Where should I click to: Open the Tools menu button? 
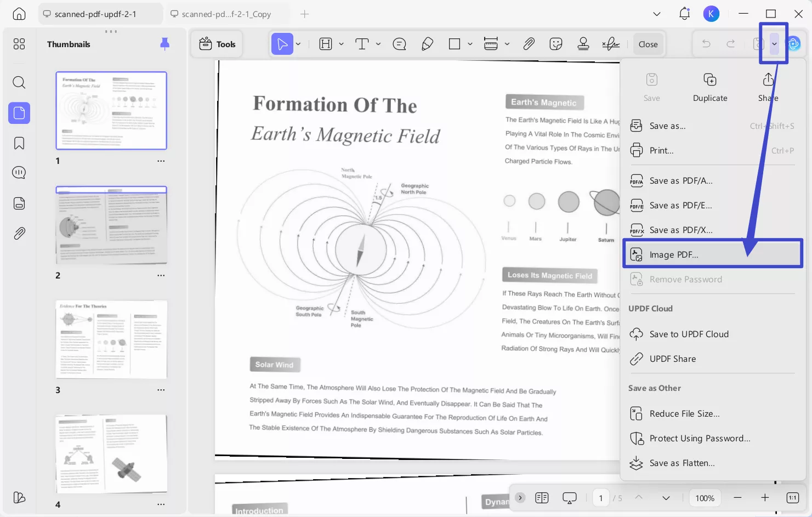217,44
